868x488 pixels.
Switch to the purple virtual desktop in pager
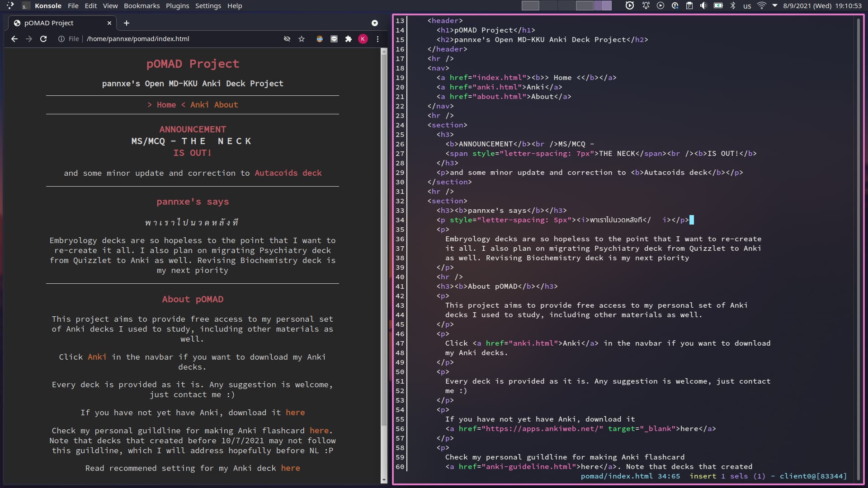click(603, 5)
